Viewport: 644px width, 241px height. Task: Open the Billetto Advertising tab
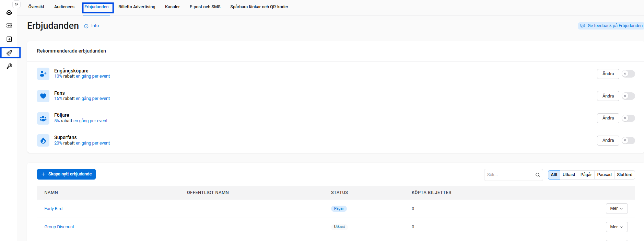tap(137, 7)
